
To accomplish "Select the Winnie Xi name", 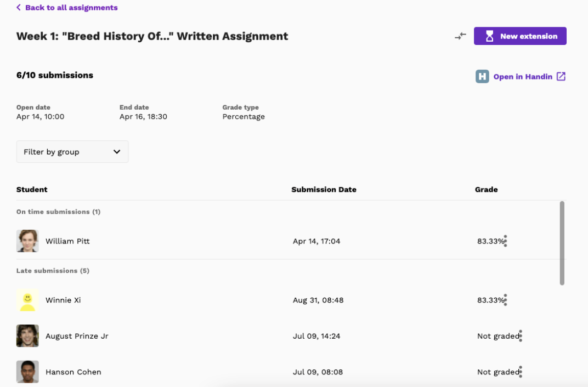I will [63, 300].
